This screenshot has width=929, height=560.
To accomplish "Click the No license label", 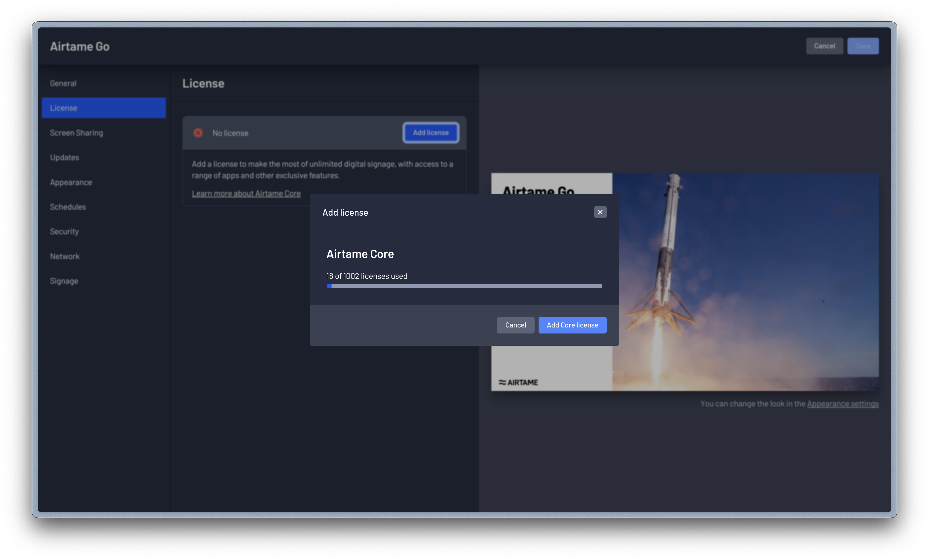I will coord(230,133).
